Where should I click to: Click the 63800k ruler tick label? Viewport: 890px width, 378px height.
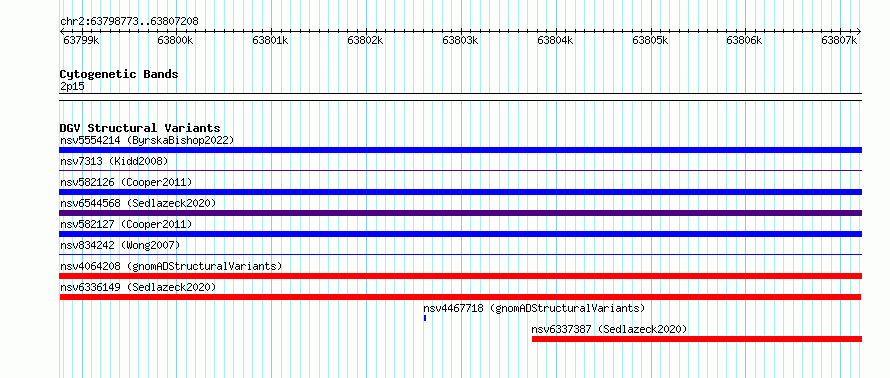176,40
